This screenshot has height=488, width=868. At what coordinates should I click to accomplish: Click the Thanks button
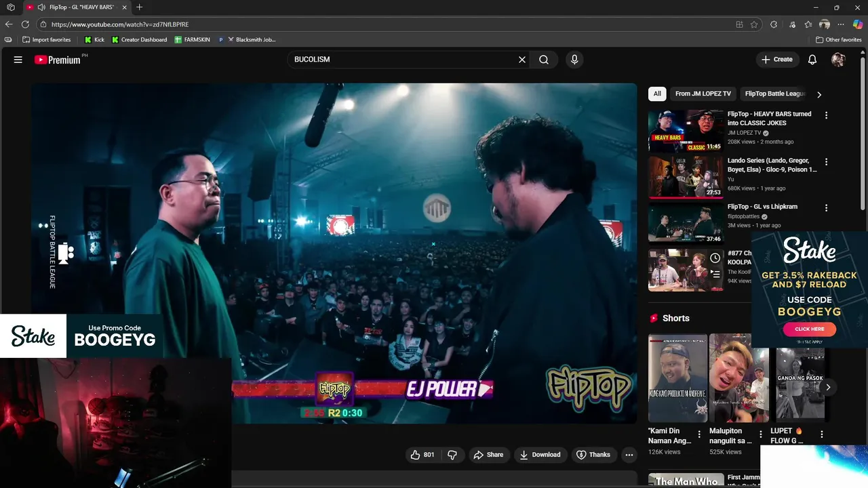click(593, 455)
